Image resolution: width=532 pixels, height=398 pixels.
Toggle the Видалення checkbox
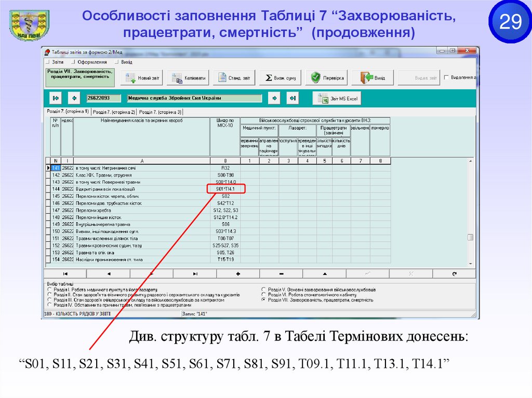(x=446, y=78)
